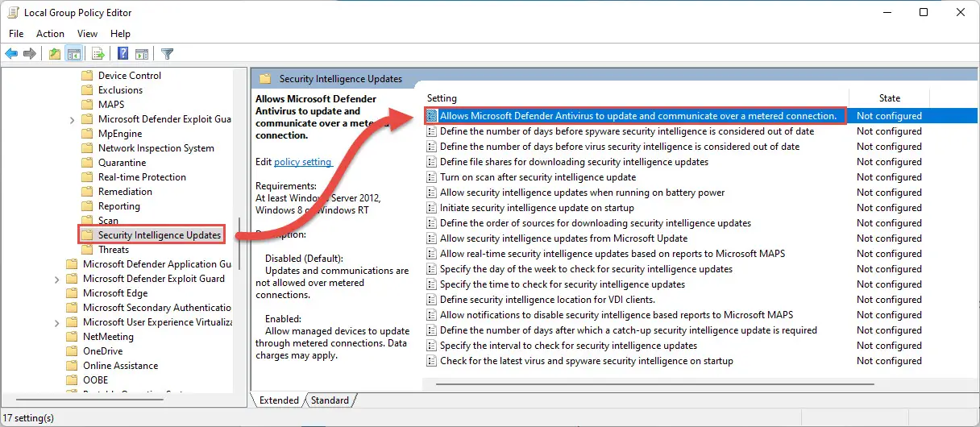
Task: Click the Local Group Policy Editor title icon
Action: (x=13, y=13)
